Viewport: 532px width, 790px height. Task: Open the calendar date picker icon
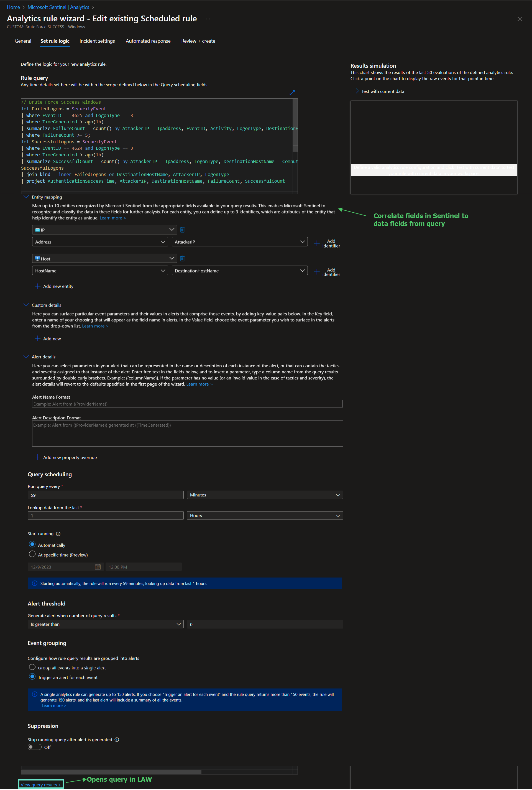(x=98, y=567)
